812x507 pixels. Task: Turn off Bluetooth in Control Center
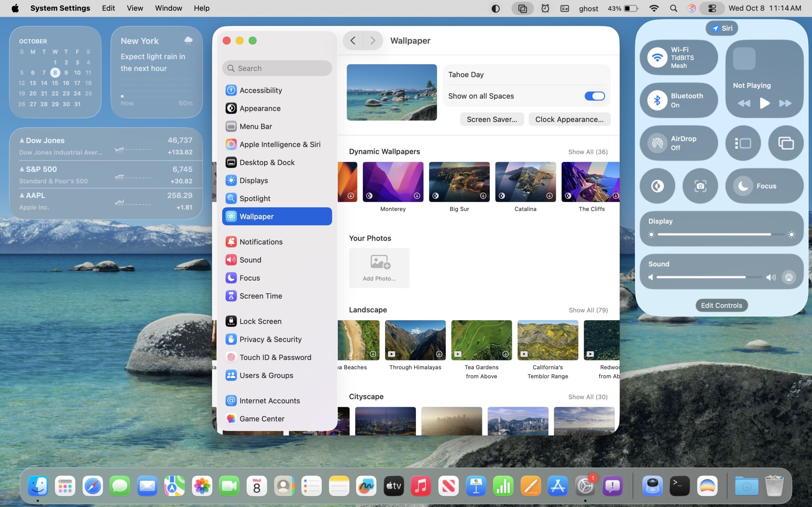pos(657,100)
